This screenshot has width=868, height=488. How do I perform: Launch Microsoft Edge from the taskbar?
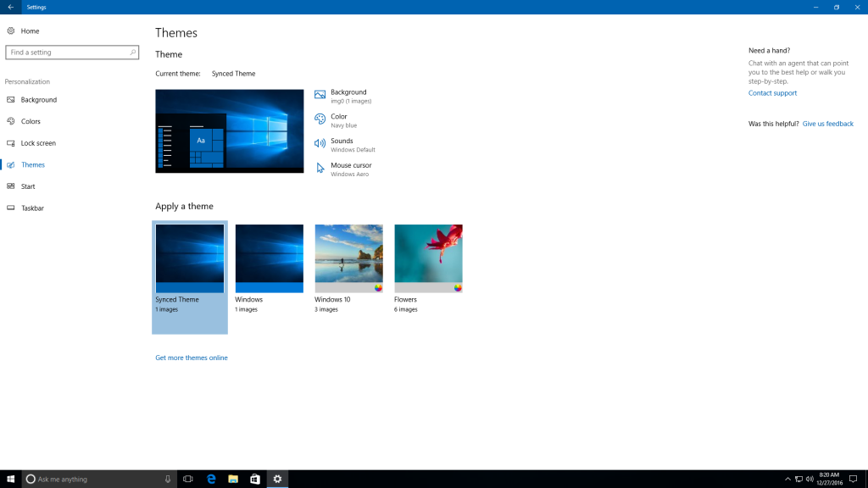pyautogui.click(x=211, y=479)
